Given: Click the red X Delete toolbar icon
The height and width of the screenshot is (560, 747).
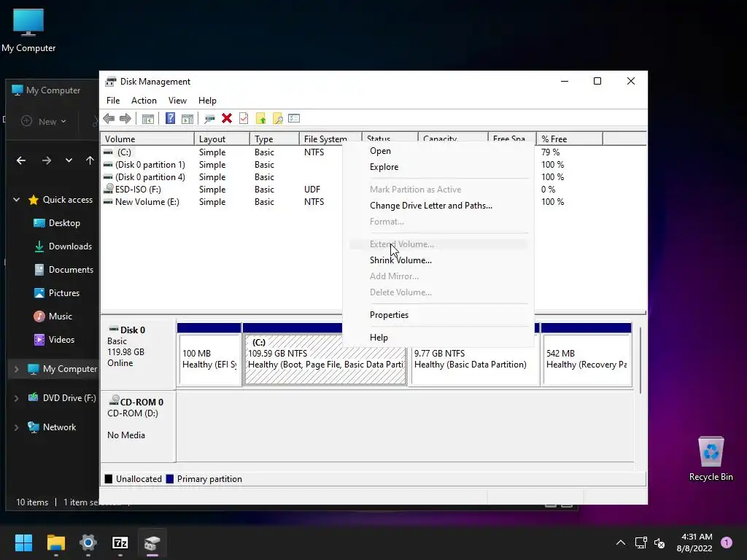Looking at the screenshot, I should (x=227, y=118).
